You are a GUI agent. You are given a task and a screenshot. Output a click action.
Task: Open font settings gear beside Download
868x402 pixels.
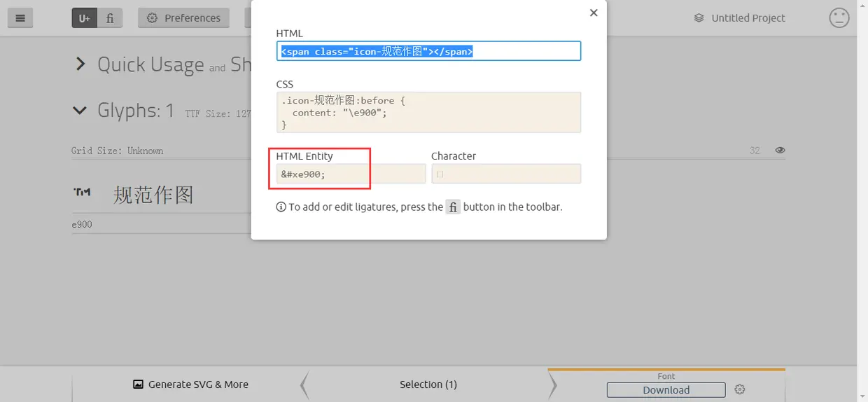(740, 390)
